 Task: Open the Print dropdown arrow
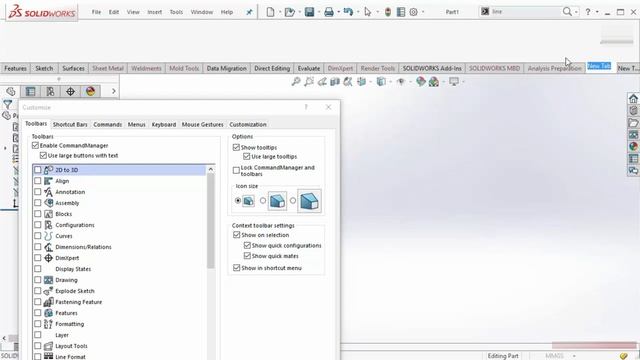click(x=338, y=12)
